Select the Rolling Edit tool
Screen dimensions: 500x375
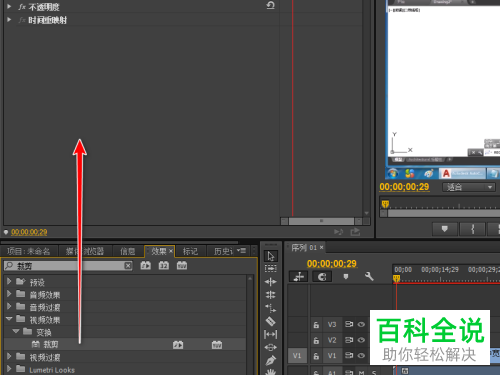point(270,295)
